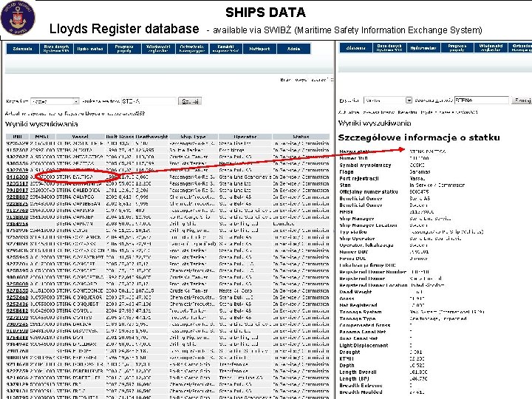532x399 pixels.
Task: Open IMO link for STENA CALYPSO row
Action: point(17,197)
